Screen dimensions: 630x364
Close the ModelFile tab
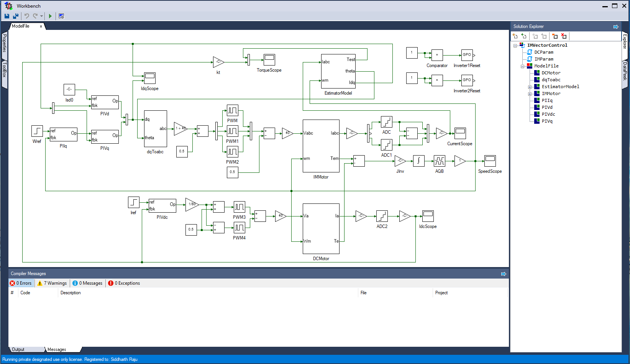pyautogui.click(x=41, y=26)
